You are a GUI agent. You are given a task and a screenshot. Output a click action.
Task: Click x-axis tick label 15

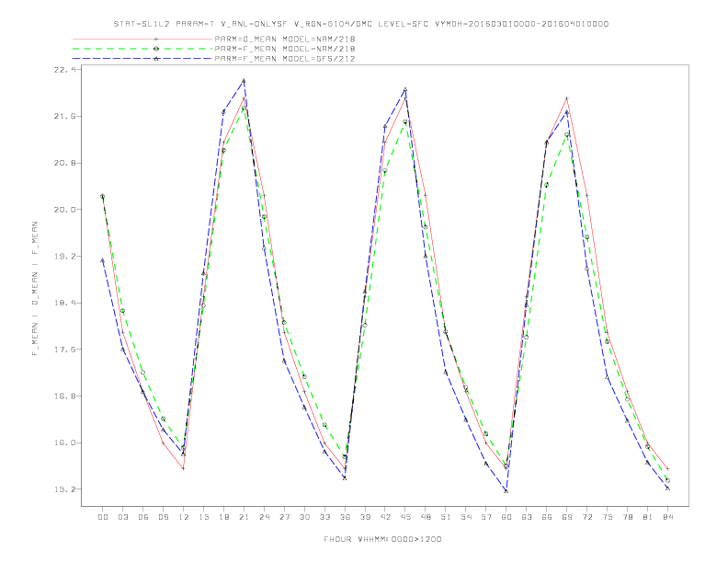pos(203,517)
